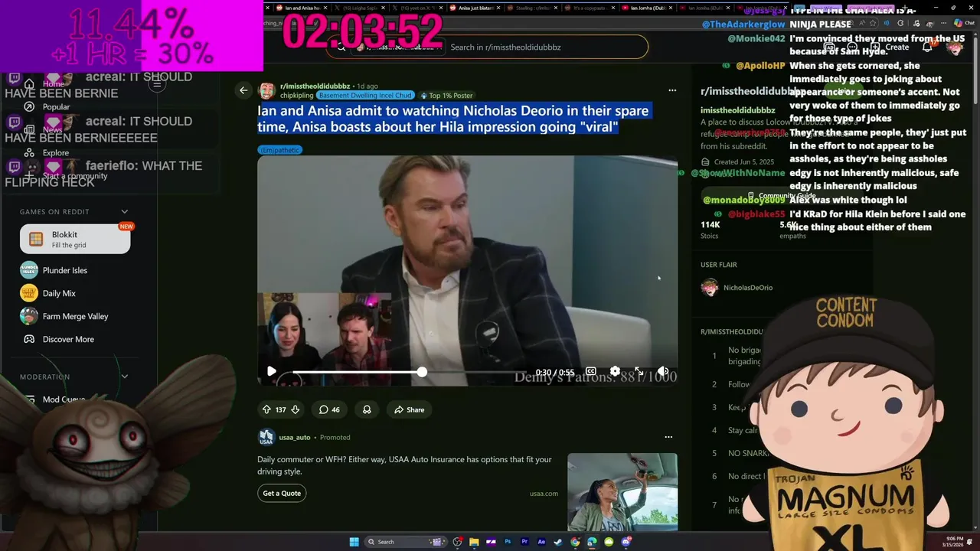Launch Premiere Pro from the taskbar
980x551 pixels.
[524, 542]
